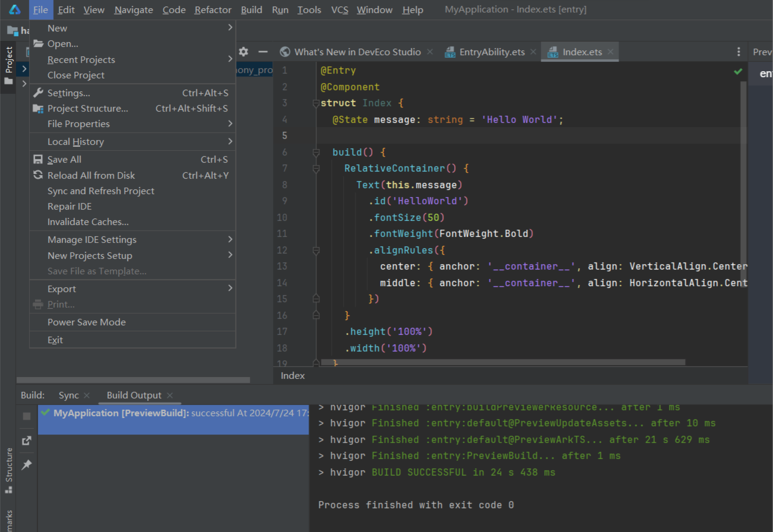Click the green success check on MyApplication build
773x532 pixels.
46,412
